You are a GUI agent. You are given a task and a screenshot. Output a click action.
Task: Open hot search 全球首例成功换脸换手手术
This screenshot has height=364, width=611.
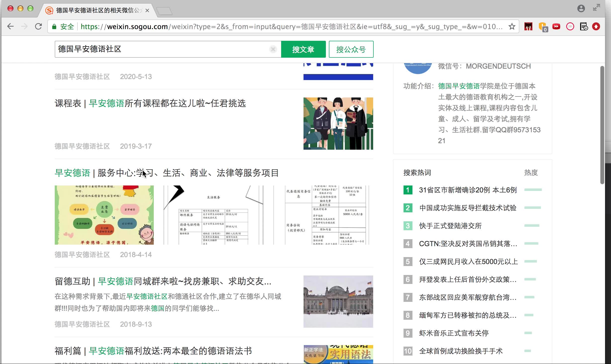(461, 351)
